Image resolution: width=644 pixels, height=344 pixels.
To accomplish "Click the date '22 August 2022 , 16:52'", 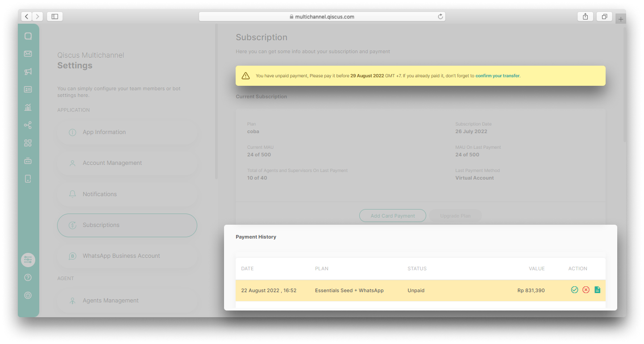I will click(269, 290).
